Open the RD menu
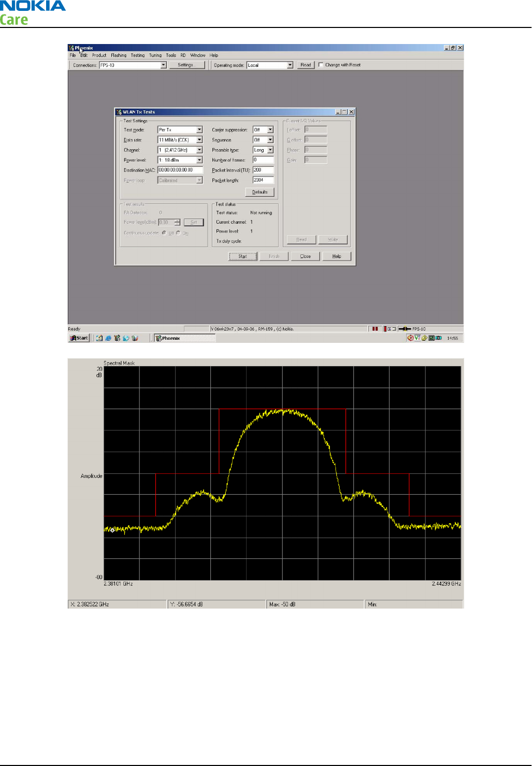The width and height of the screenshot is (532, 766). point(183,55)
